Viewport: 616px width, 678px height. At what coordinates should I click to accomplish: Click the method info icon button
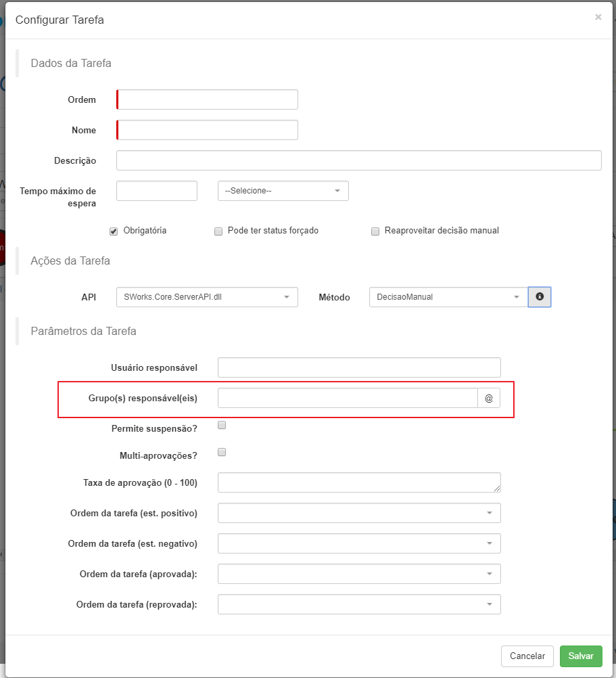(x=540, y=297)
